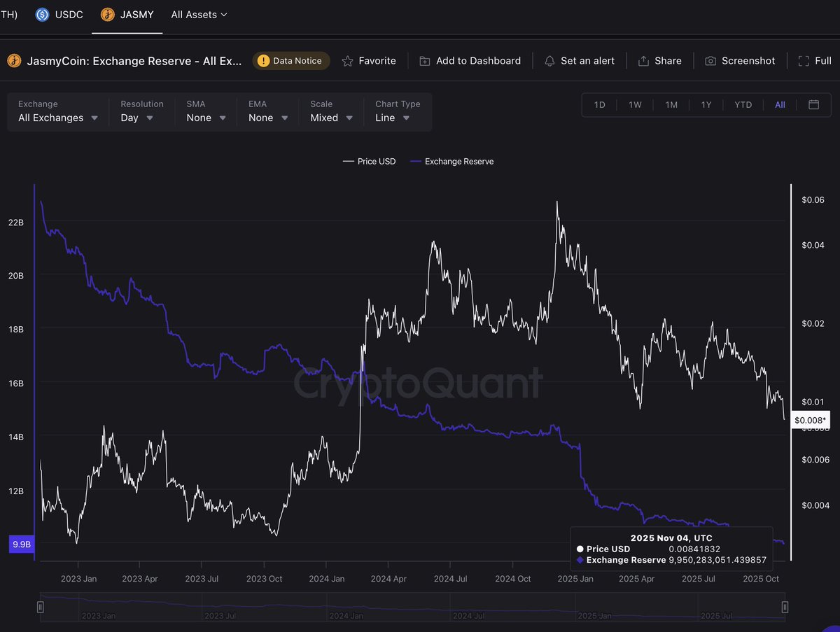Click the Set an alert bell icon

click(549, 61)
